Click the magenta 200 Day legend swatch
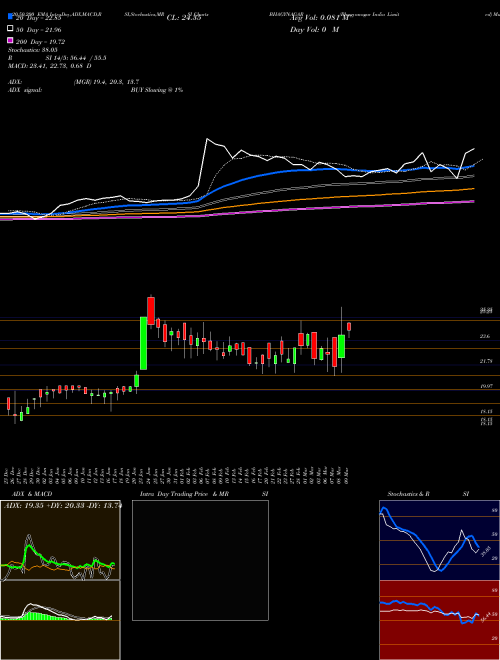Screen dimensions: 500x660 click(x=10, y=41)
